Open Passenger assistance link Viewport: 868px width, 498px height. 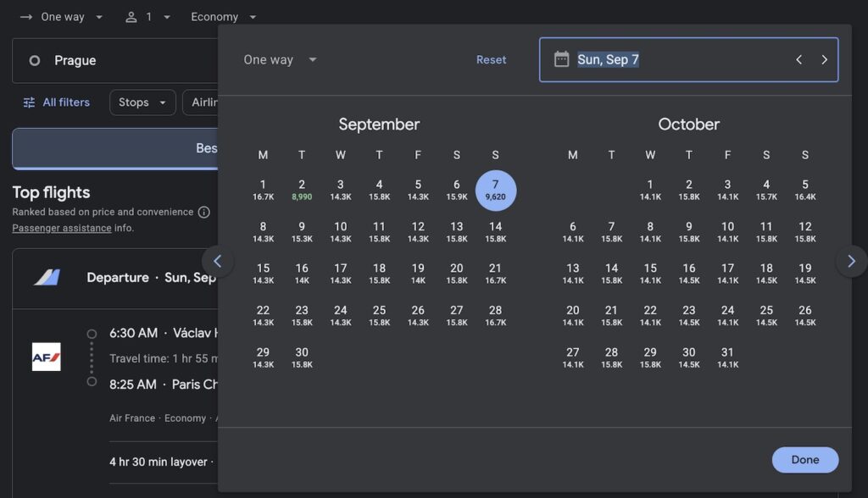(62, 228)
